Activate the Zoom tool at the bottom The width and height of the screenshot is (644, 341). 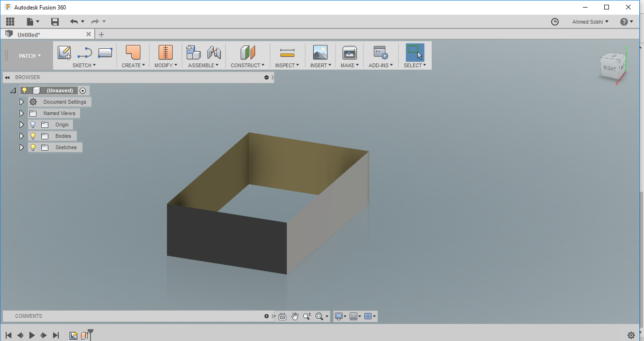[x=307, y=316]
